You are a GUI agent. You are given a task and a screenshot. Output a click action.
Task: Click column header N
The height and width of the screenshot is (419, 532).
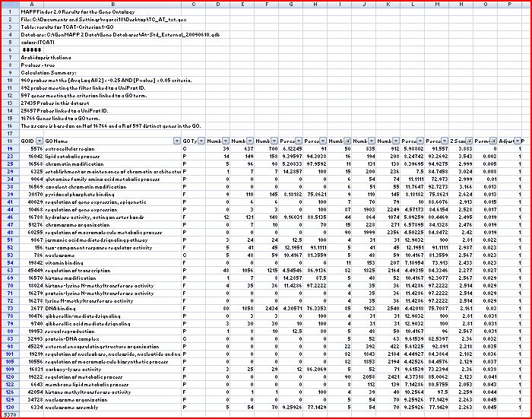click(461, 5)
